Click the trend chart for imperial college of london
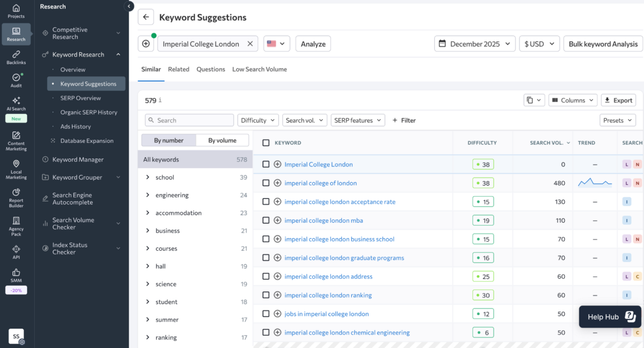This screenshot has height=348, width=644. tap(595, 183)
